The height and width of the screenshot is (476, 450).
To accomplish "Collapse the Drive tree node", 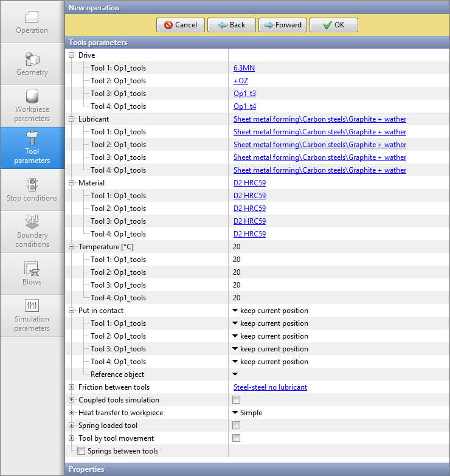I will (x=72, y=55).
